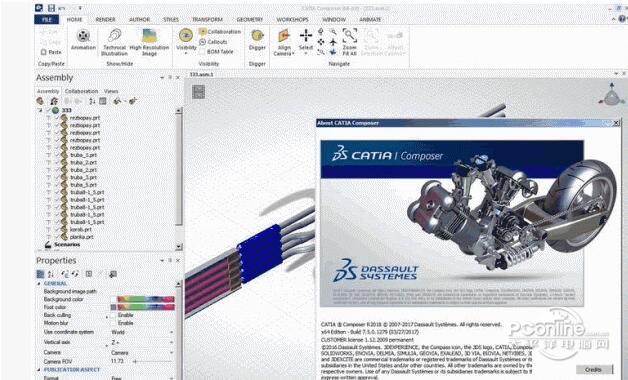Image resolution: width=628 pixels, height=380 pixels.
Task: Toggle visibility check of root 333
Action: point(48,110)
